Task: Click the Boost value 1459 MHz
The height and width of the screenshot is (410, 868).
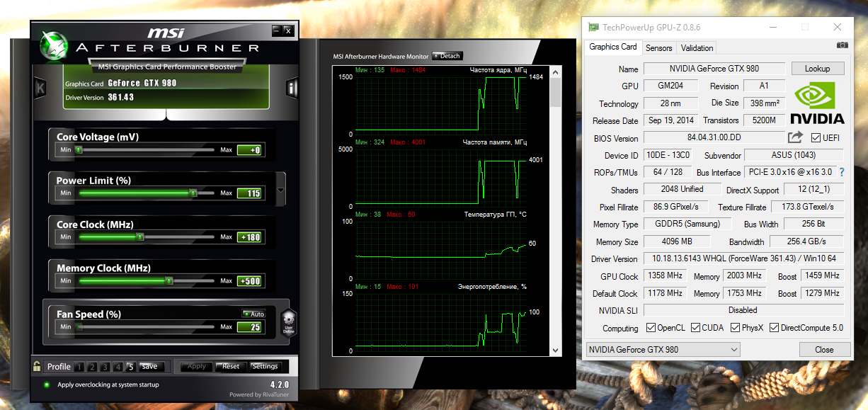Action: tap(822, 275)
